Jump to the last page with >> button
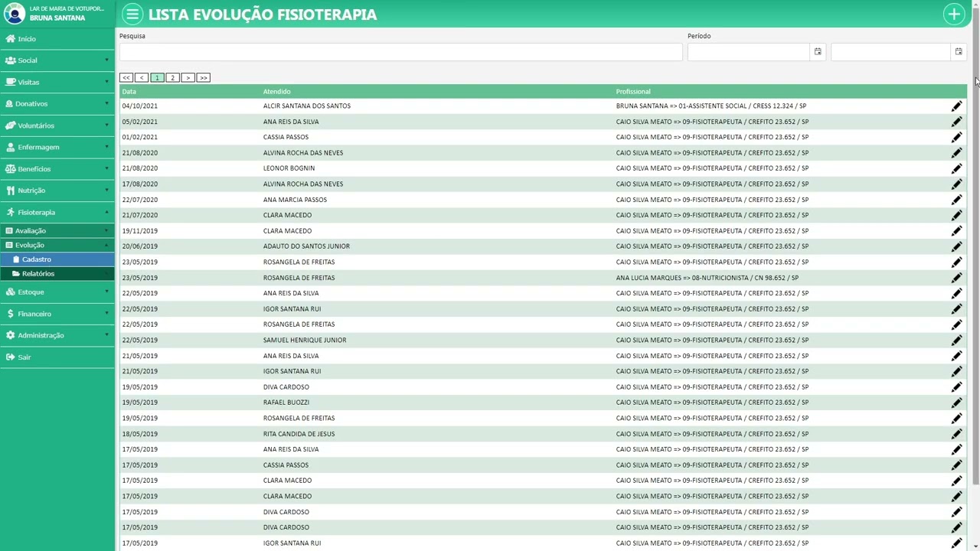The image size is (980, 551). click(203, 78)
